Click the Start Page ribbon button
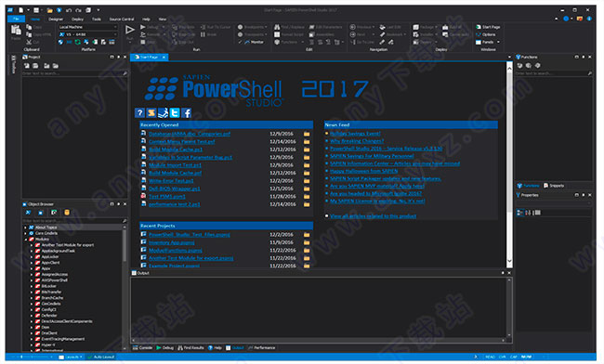Image resolution: width=604 pixels, height=364 pixels. [488, 27]
